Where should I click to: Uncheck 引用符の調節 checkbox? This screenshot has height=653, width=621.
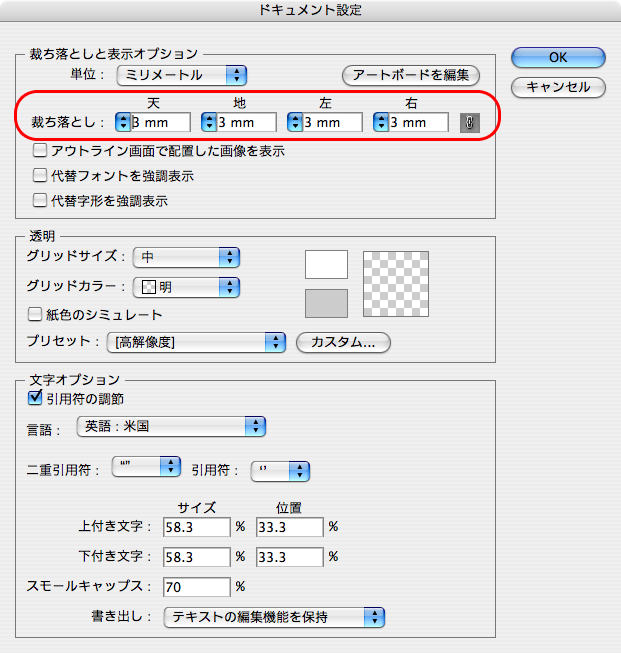[35, 398]
